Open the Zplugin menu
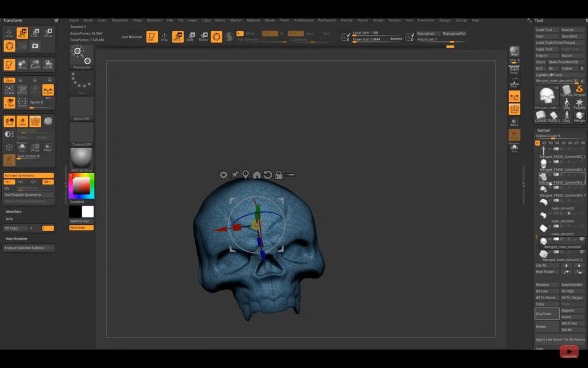 (x=446, y=20)
